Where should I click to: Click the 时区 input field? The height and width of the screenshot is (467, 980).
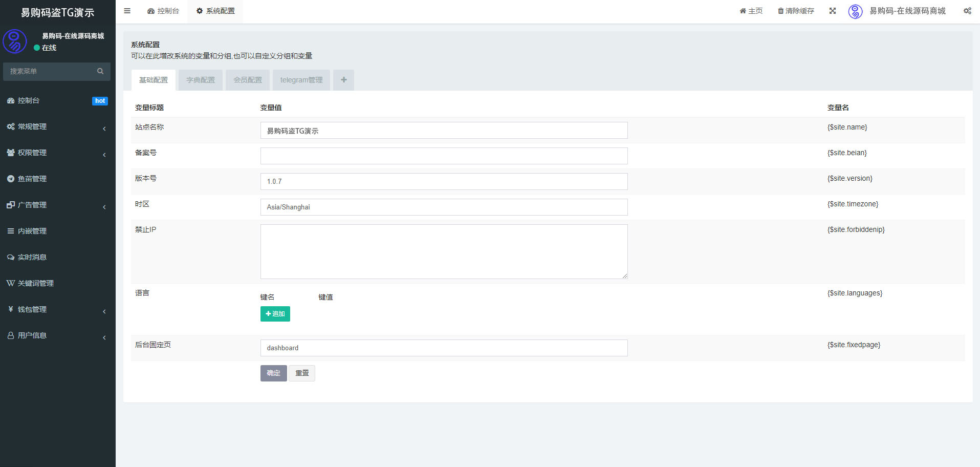pyautogui.click(x=444, y=207)
